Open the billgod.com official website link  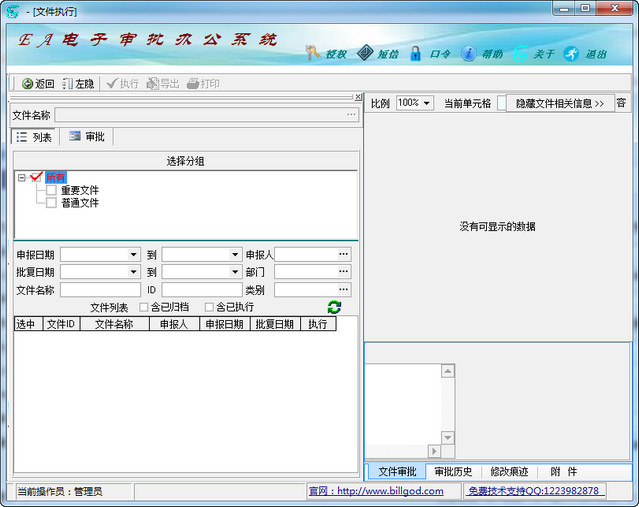(x=376, y=491)
